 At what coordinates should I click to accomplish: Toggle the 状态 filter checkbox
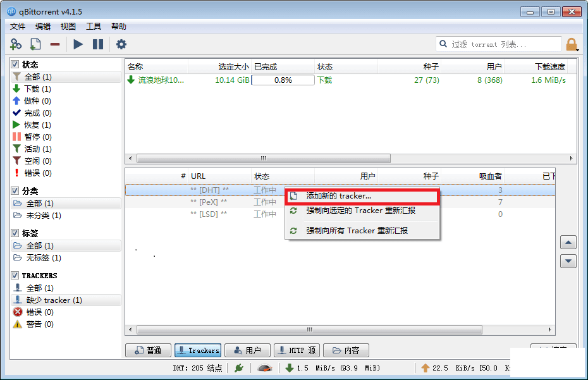click(15, 64)
